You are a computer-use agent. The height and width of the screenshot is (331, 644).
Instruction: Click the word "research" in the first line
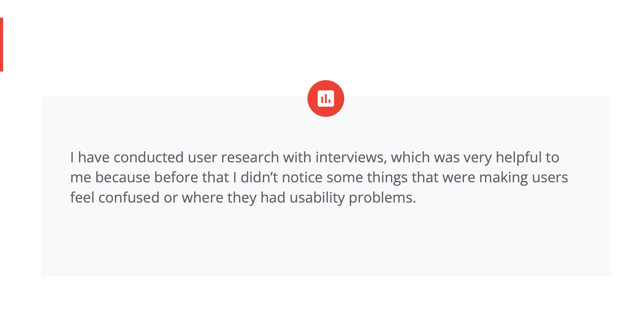[x=250, y=158]
